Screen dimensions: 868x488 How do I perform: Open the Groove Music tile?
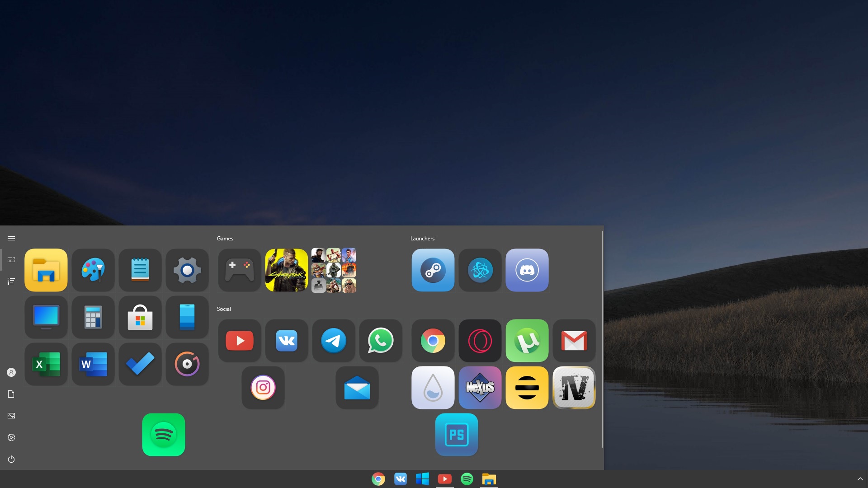[x=187, y=364]
